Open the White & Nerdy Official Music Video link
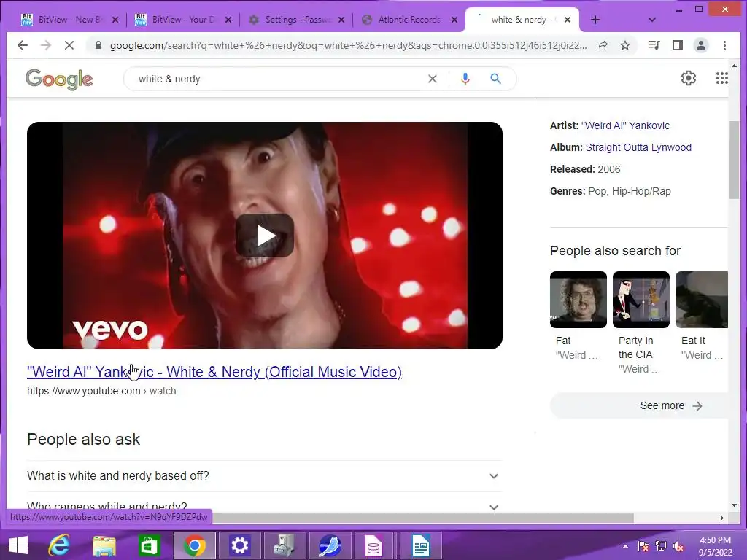This screenshot has width=747, height=560. [x=214, y=372]
